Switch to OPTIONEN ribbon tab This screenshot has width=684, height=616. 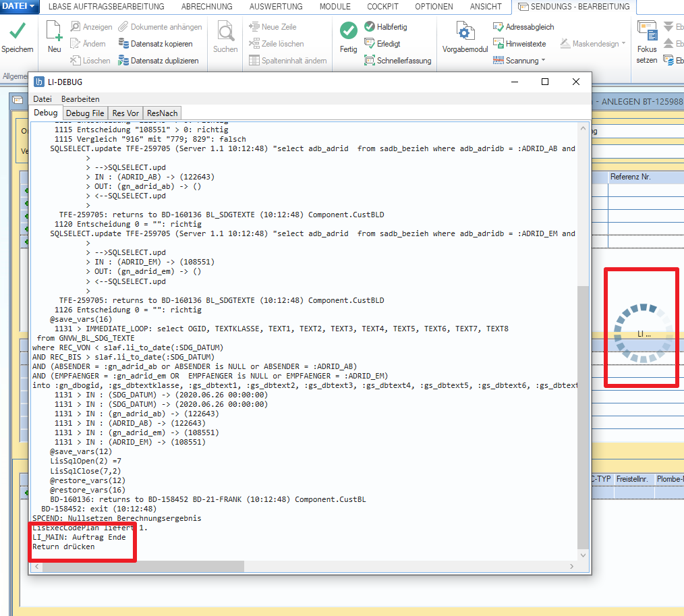434,7
